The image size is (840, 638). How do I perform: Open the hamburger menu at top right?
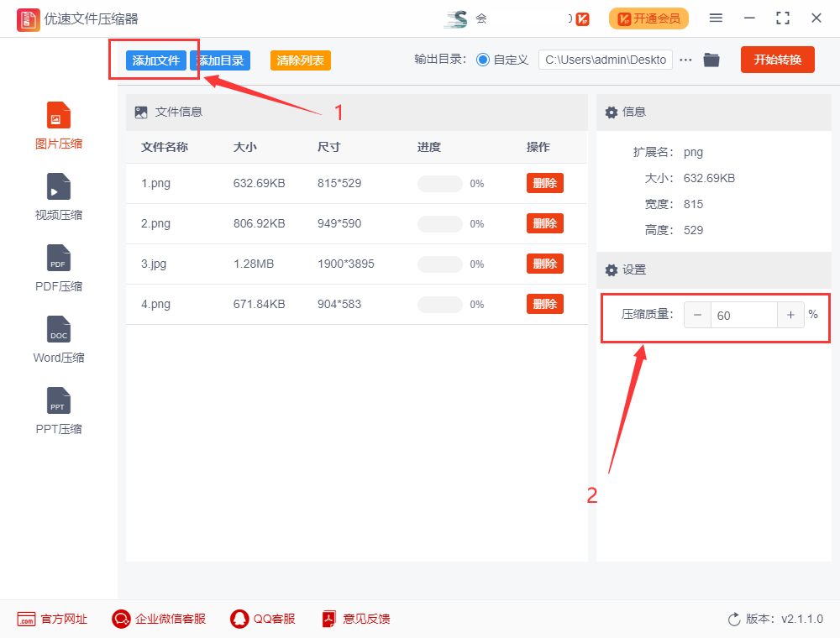[717, 17]
